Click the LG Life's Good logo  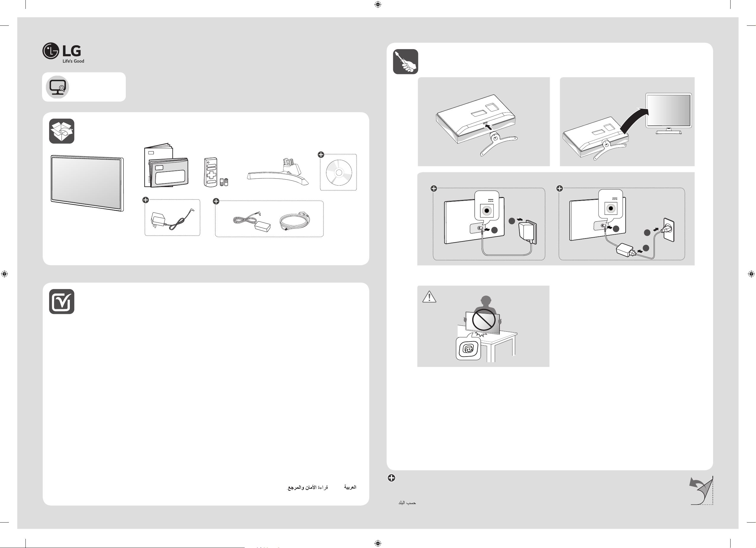(63, 53)
